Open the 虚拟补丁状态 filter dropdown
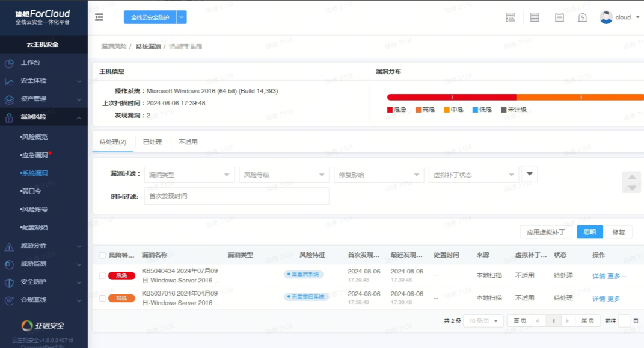 click(x=474, y=175)
